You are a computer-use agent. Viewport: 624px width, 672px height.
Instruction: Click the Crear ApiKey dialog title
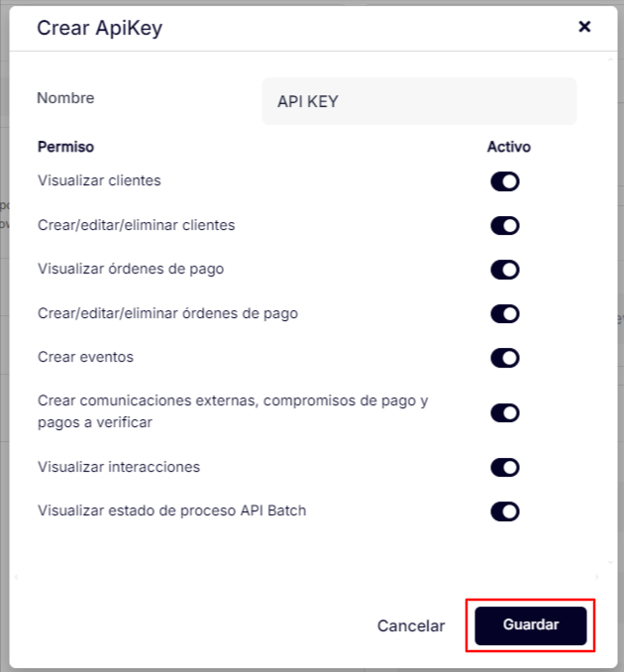pyautogui.click(x=99, y=28)
